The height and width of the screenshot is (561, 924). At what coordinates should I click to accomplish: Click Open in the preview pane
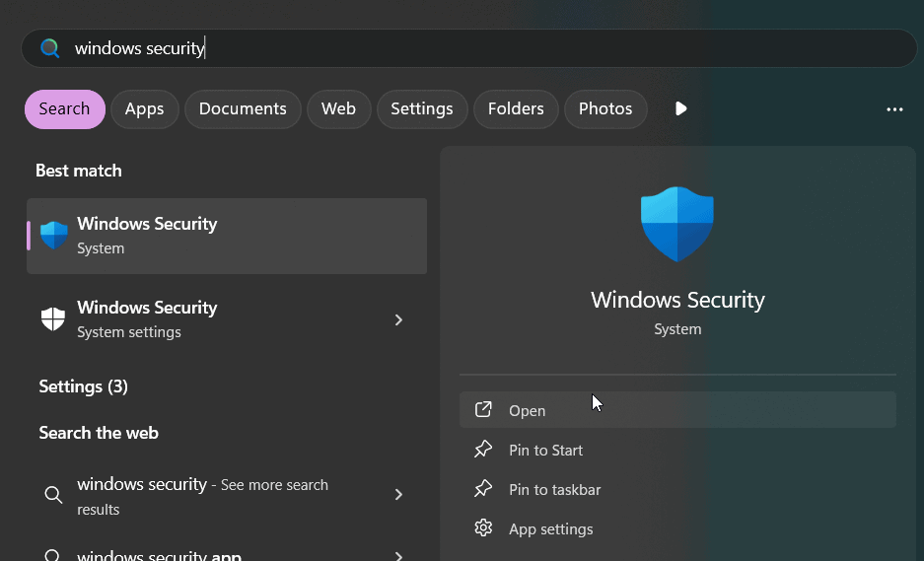pos(677,410)
